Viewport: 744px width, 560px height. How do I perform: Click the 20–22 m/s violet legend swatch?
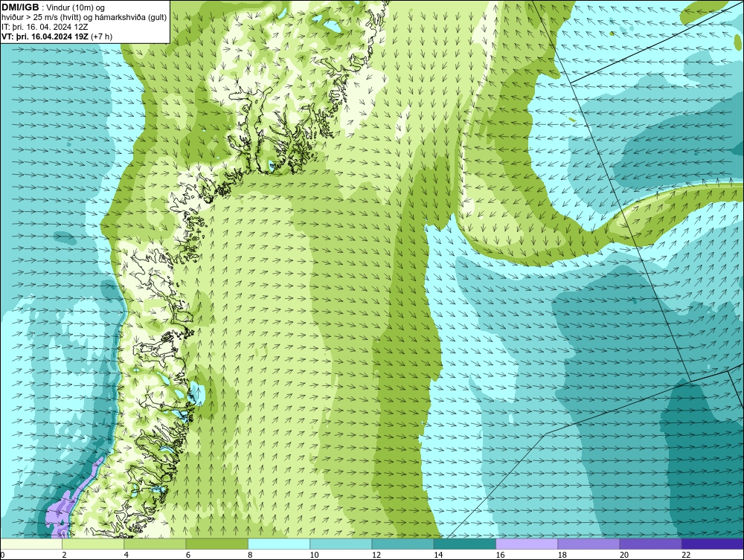pos(651,544)
